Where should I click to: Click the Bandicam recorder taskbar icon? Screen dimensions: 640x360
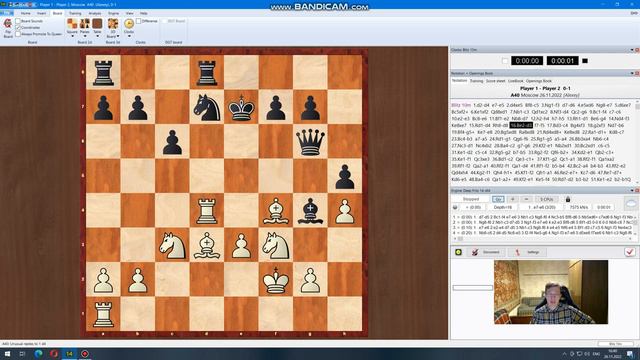85,354
